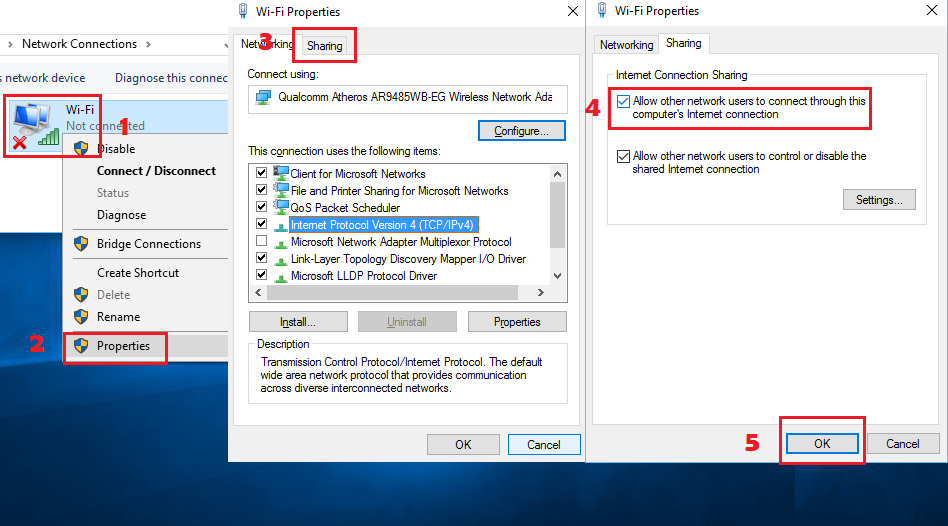Close the Networking Wi-Fi Properties dialog
Viewport: 948px width, 526px height.
click(573, 11)
